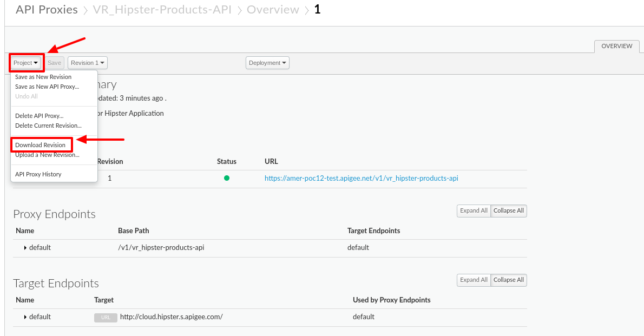Select Save as New Revision
The image size is (644, 336).
point(43,77)
